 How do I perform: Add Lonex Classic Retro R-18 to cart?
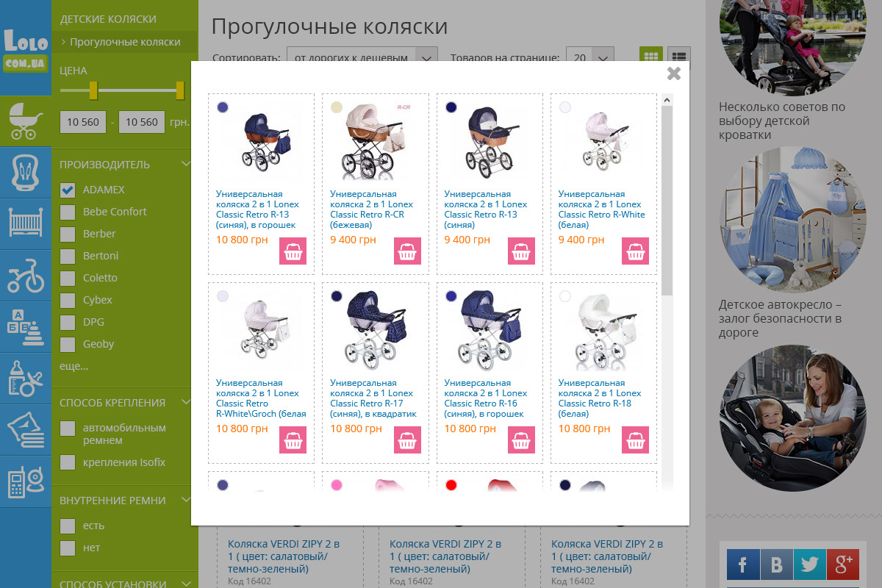tap(636, 440)
